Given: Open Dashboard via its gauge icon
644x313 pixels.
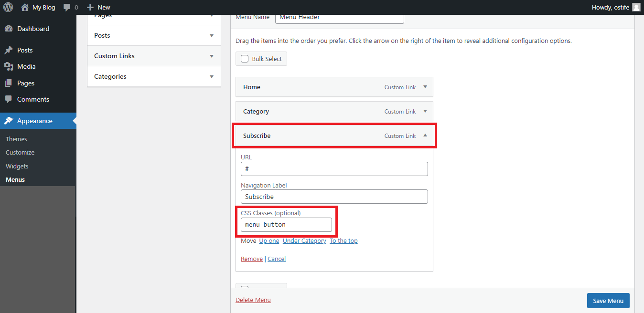Looking at the screenshot, I should point(9,29).
